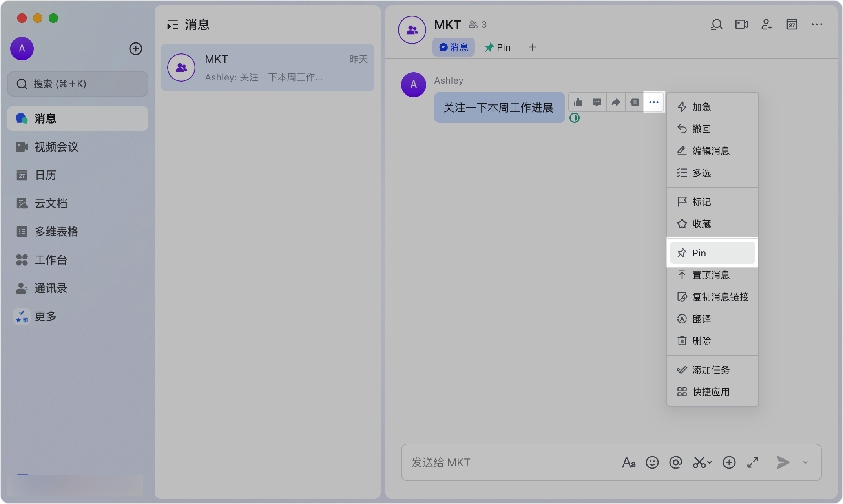
Task: Click the MKT title in chat header
Action: coord(447,25)
